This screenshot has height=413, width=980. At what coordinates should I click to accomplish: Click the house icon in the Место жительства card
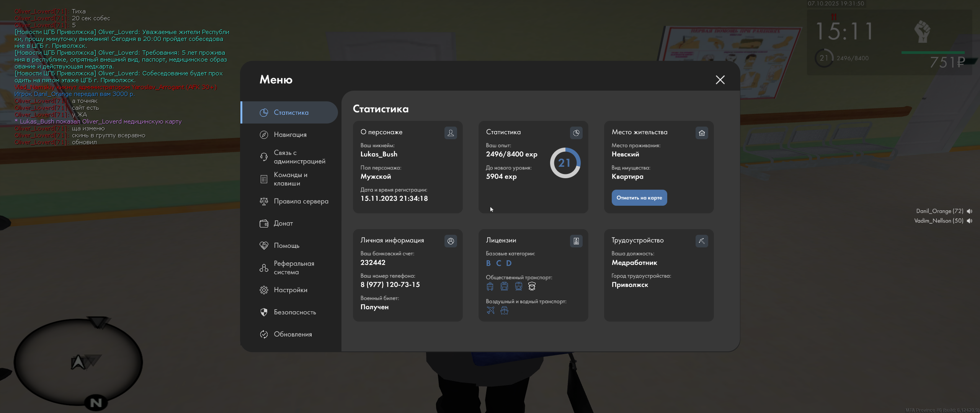702,133
